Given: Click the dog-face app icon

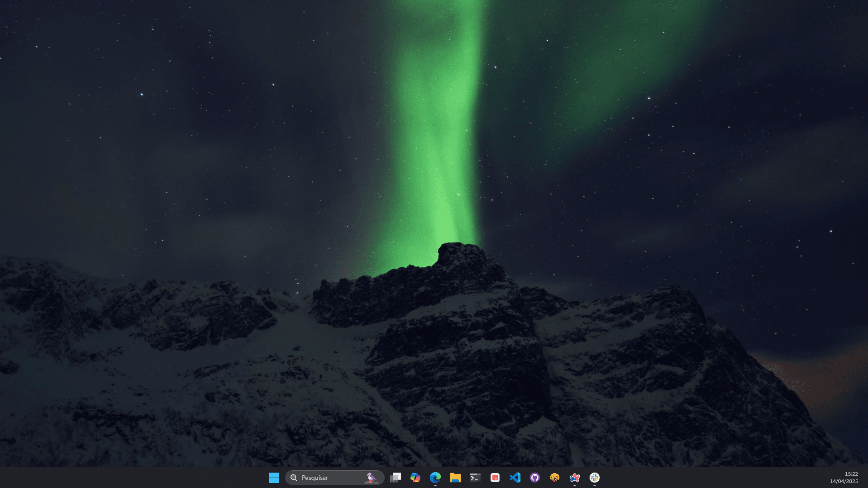Looking at the screenshot, I should pos(554,477).
